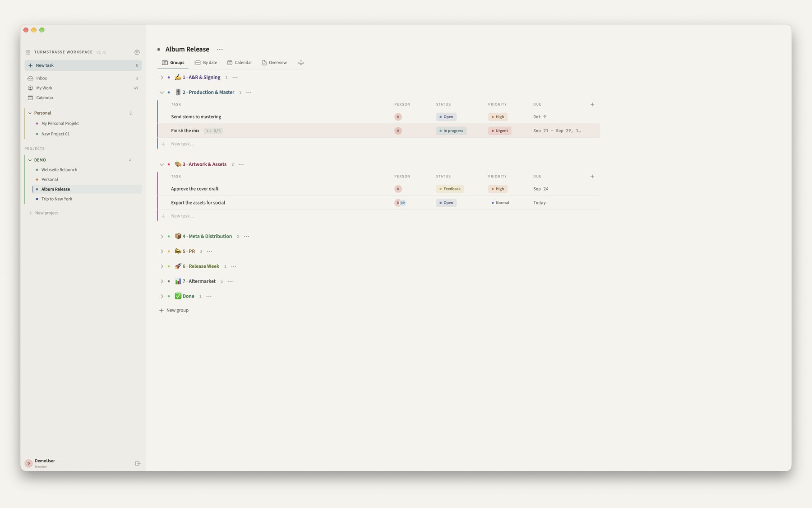
Task: Open sidebar Calendar view
Action: (83, 98)
